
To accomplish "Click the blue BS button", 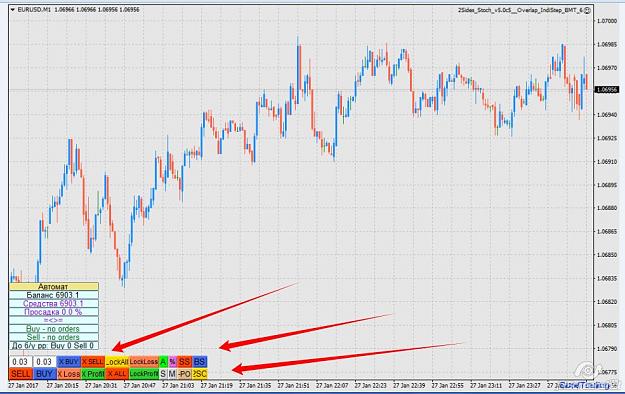I will click(x=200, y=362).
